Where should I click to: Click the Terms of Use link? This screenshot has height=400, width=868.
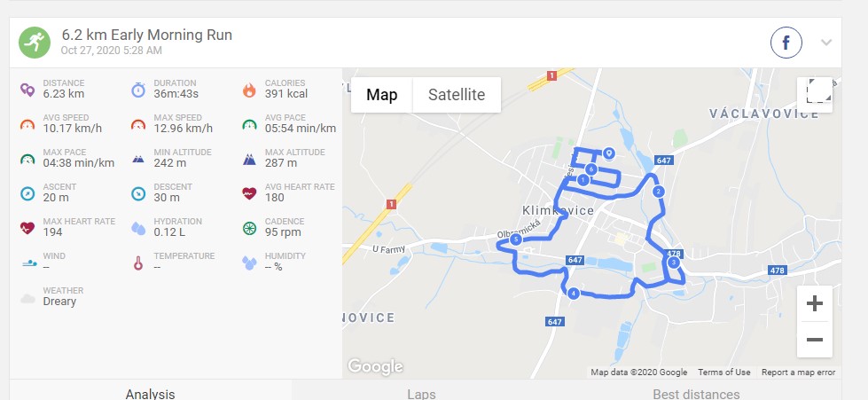724,373
